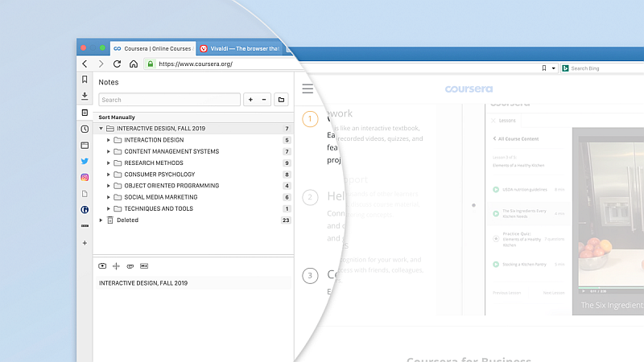
Task: Toggle Markdown view of the note
Action: click(x=144, y=266)
